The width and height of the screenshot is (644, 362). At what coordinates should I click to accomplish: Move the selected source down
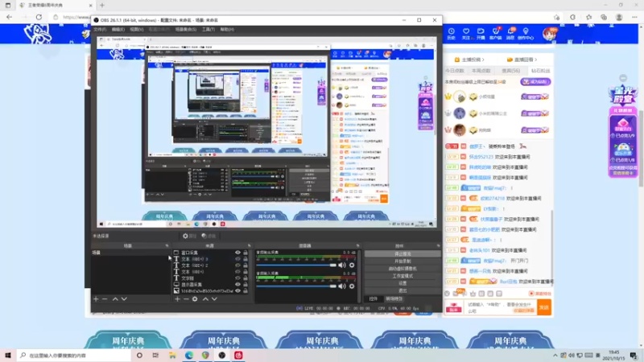214,299
